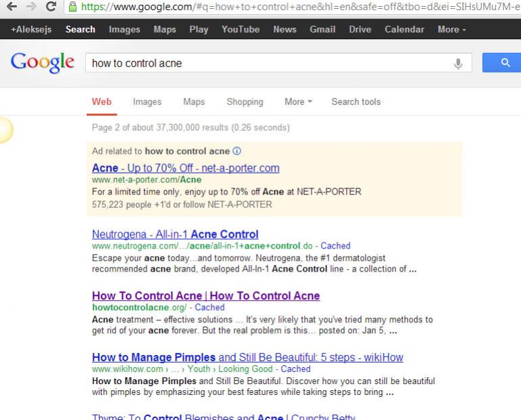Reload the page with the refresh icon
This screenshot has width=521, height=420.
tap(51, 6)
